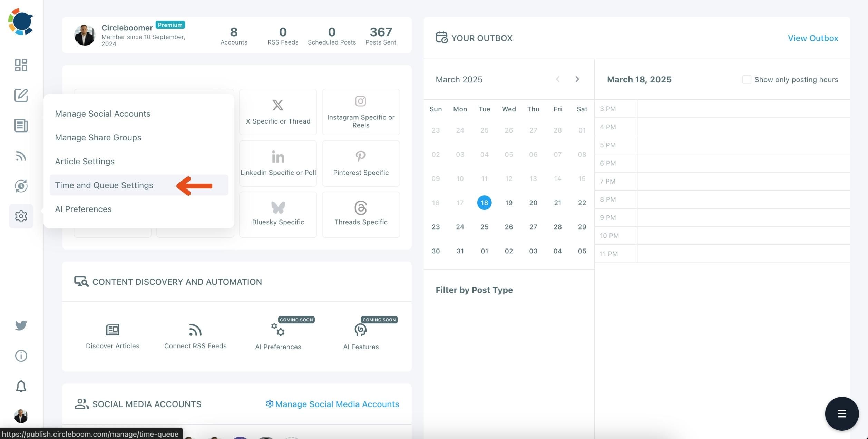Choose Article Settings from settings menu
The width and height of the screenshot is (868, 439).
click(x=139, y=161)
